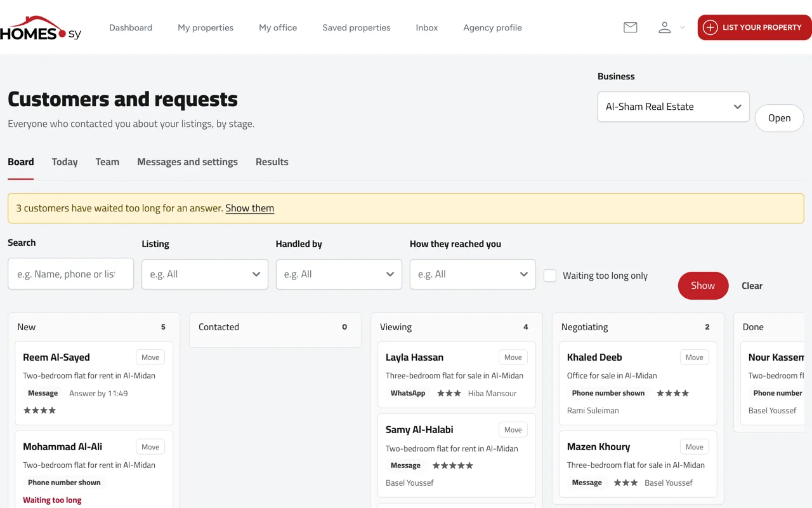This screenshot has height=508, width=812.
Task: Click Move on Reem Al-Sayed's card
Action: click(x=150, y=358)
